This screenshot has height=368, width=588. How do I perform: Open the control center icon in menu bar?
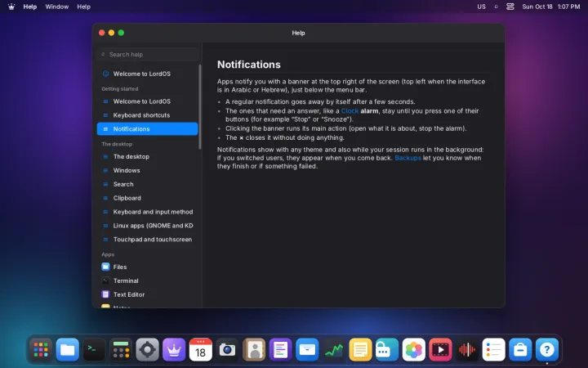[510, 7]
